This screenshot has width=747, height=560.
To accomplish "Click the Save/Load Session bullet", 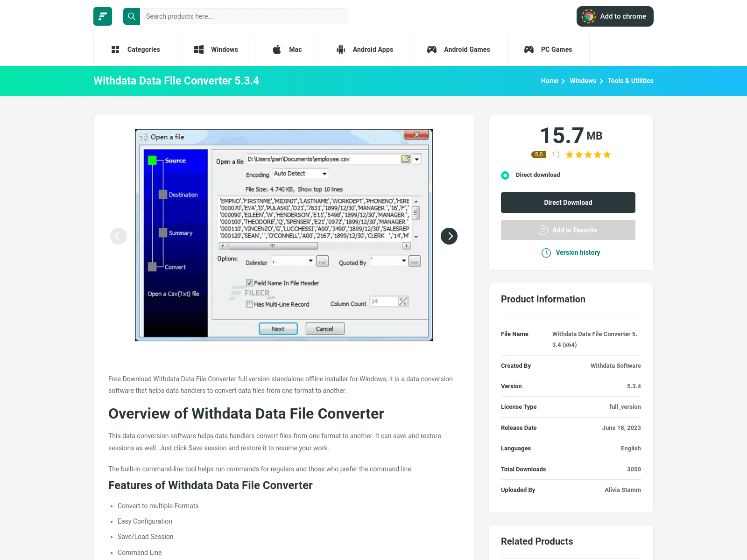I will (x=145, y=537).
